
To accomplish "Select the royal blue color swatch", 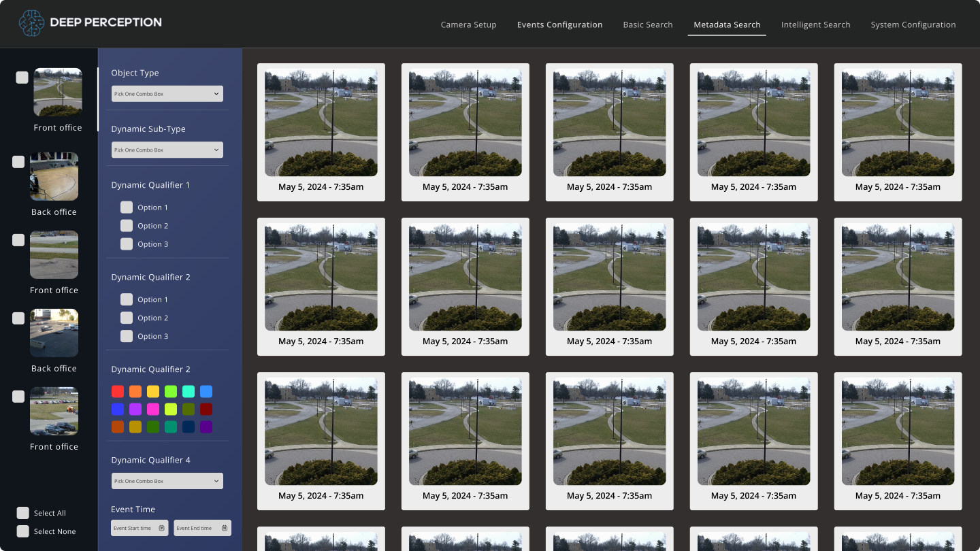I will tap(118, 410).
